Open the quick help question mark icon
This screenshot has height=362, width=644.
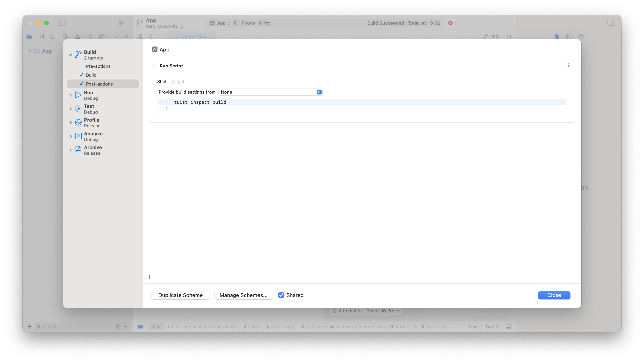pyautogui.click(x=581, y=37)
